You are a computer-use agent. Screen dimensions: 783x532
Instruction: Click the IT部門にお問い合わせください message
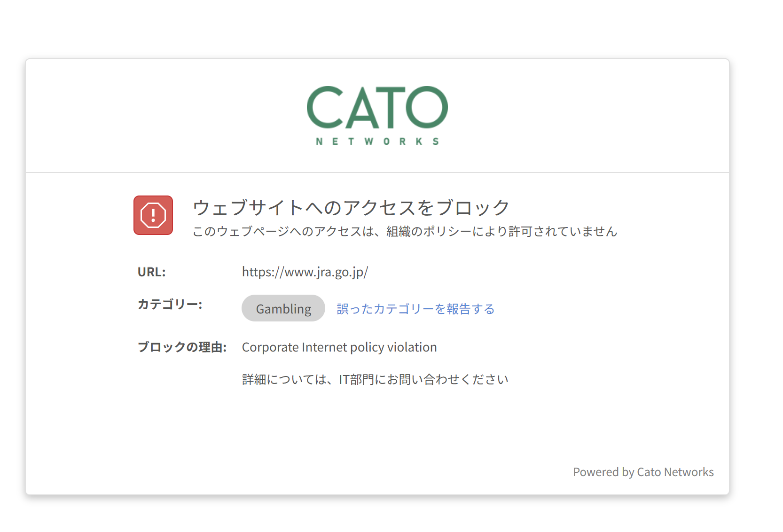point(375,379)
